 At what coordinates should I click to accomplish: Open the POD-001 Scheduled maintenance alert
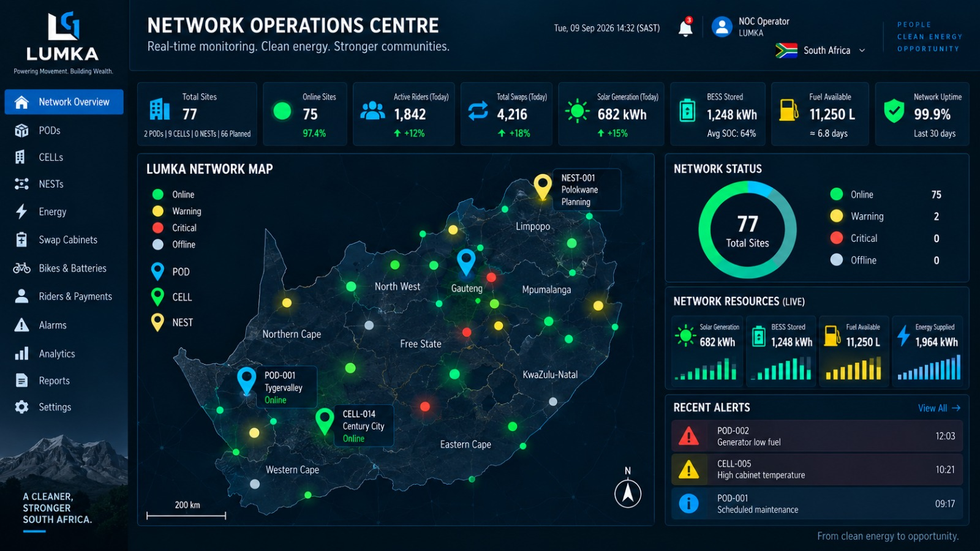tap(817, 503)
